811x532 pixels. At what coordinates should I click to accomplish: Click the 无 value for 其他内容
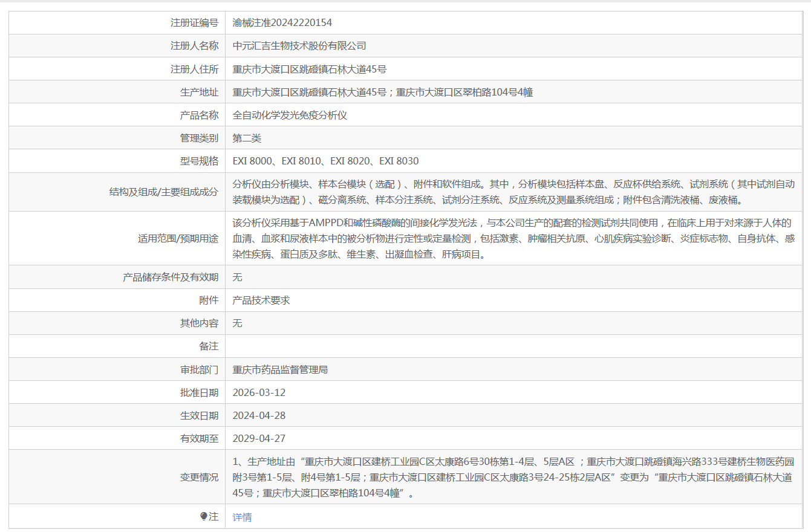click(238, 323)
